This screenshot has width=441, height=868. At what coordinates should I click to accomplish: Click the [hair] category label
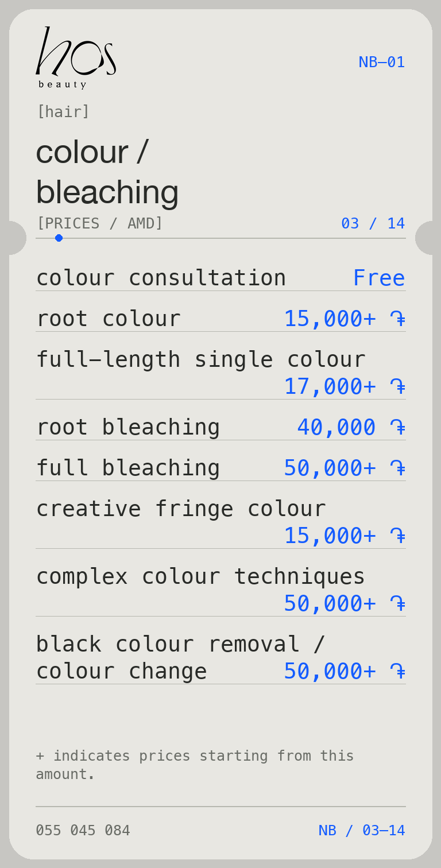click(x=63, y=111)
